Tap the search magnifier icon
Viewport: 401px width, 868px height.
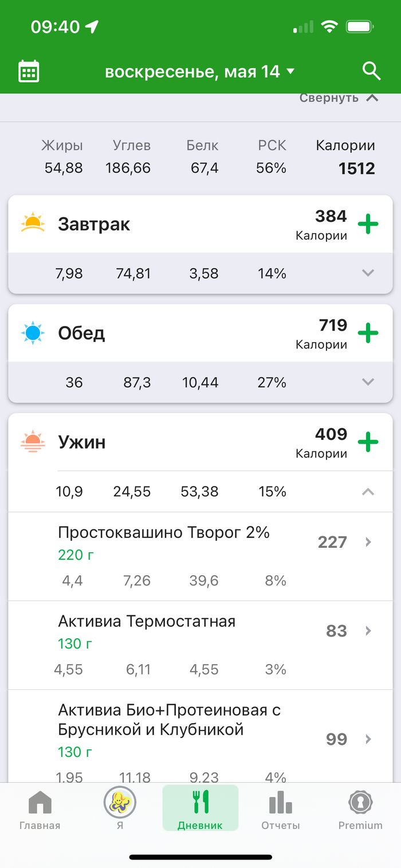point(372,72)
